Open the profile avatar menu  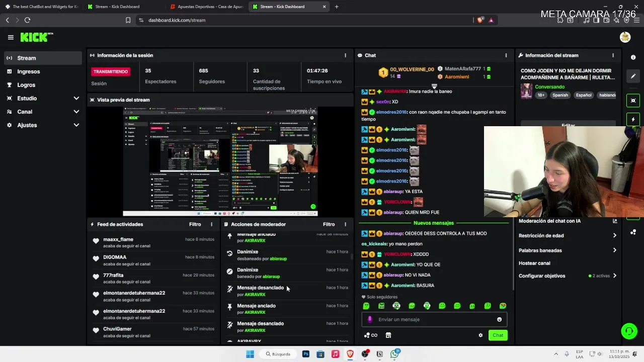(625, 37)
